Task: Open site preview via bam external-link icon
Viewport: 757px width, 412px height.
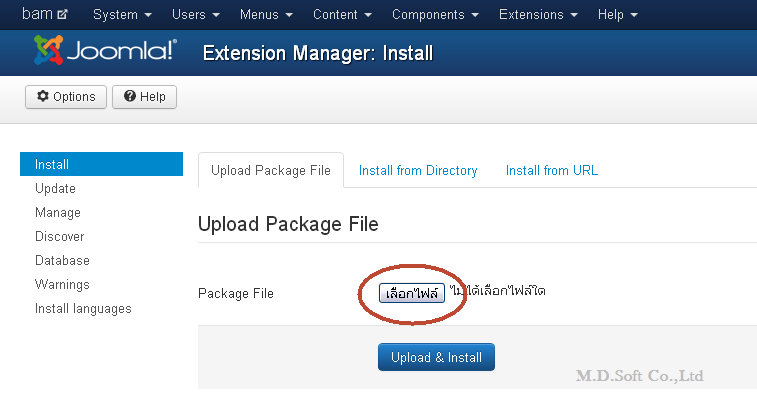Action: click(62, 14)
